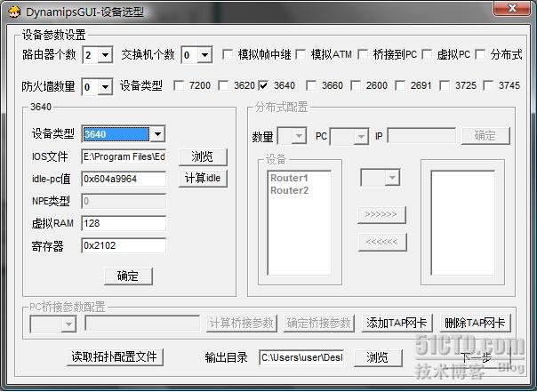Click the PC桥接参数 text field
Screen dimensions: 537x392
pyautogui.click(x=142, y=323)
